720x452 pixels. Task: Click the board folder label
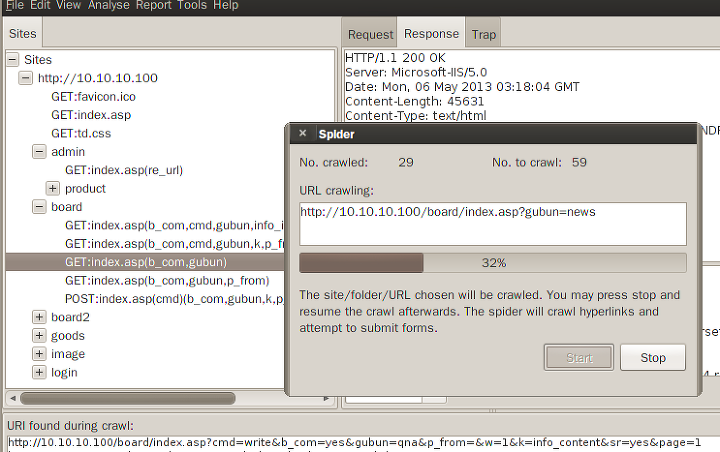pos(67,207)
